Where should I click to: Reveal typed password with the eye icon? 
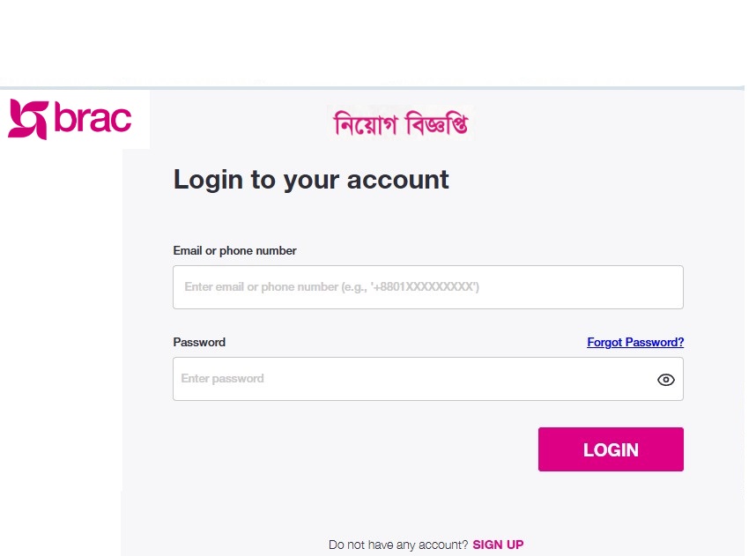coord(665,380)
